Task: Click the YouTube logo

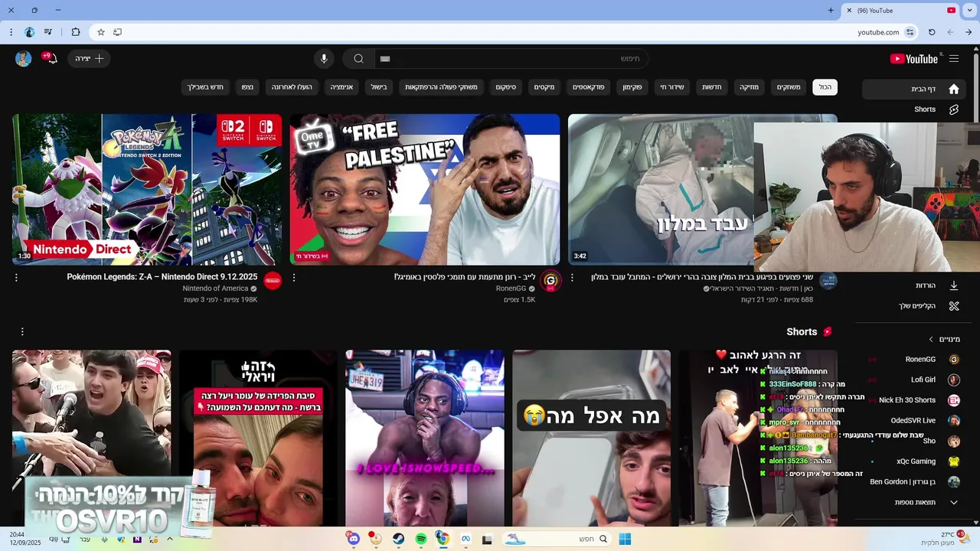Action: 914,59
